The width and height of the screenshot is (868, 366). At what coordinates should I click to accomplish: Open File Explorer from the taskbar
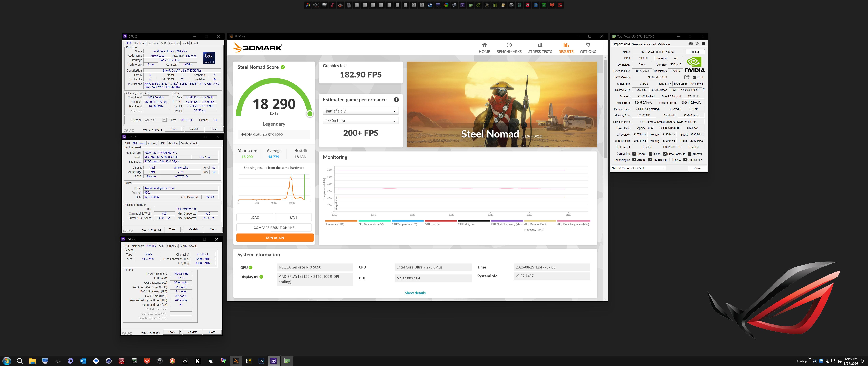pos(32,361)
